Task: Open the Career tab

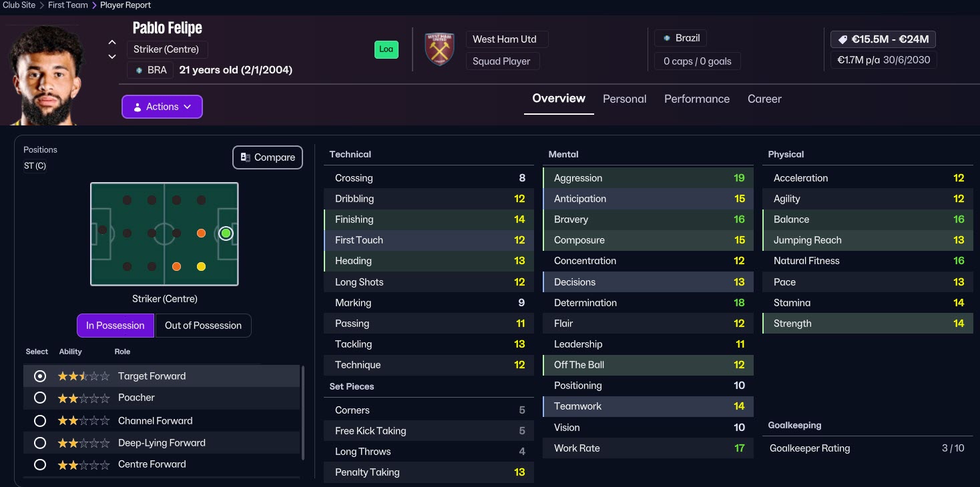Action: [x=764, y=99]
